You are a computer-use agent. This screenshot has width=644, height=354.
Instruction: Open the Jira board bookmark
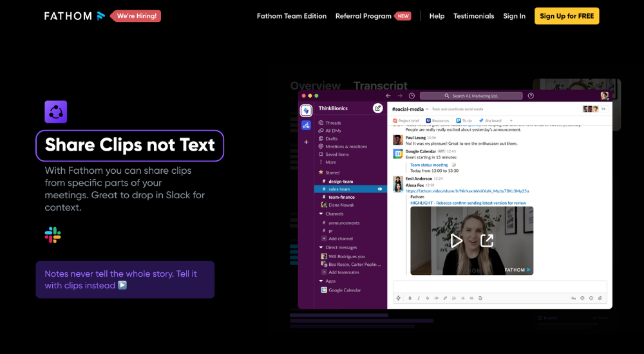click(490, 121)
